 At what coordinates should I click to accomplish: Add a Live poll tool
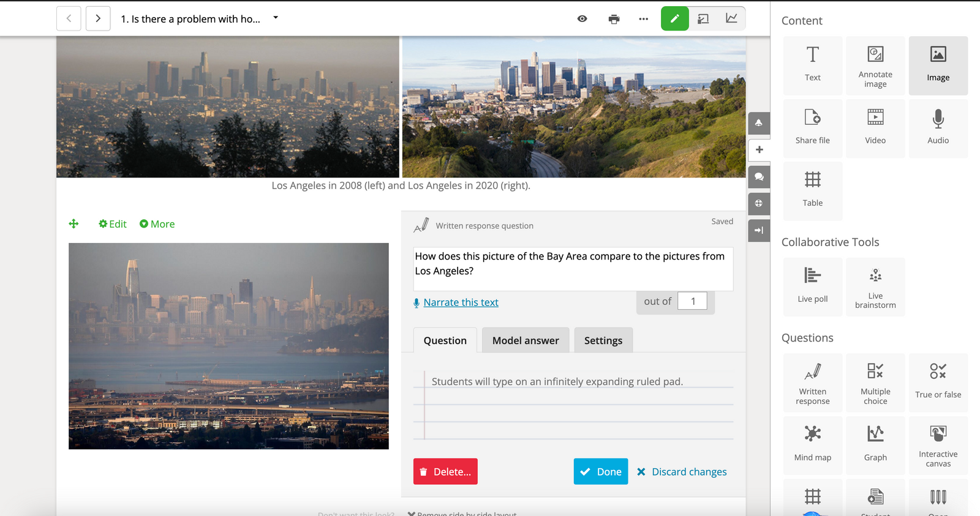click(812, 286)
